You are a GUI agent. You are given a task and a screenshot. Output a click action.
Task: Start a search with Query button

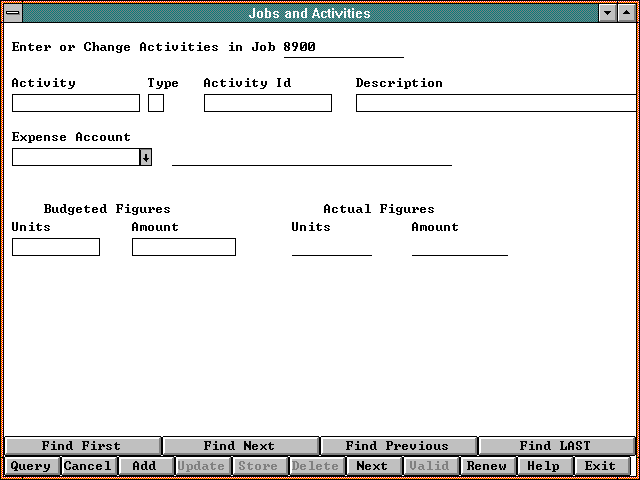(x=31, y=466)
